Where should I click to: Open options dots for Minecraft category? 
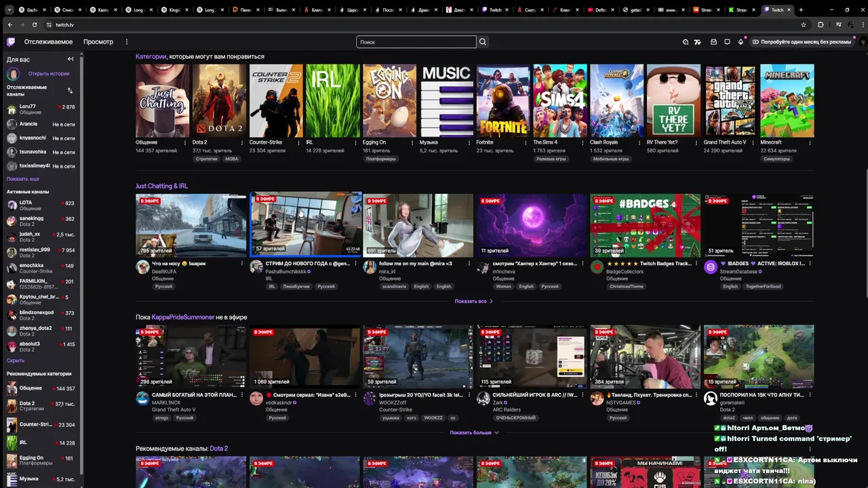tap(810, 143)
